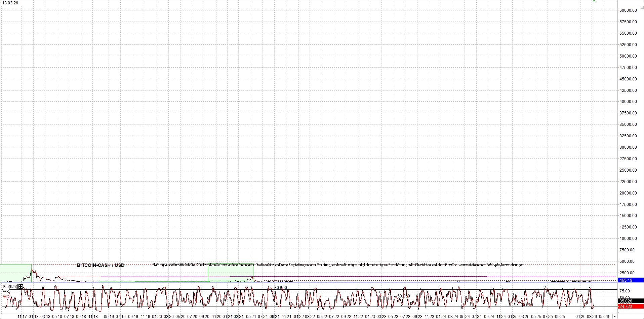Viewport: 644px width, 319px height.
Task: Click the Sto(9/5) stochastic indicator label
Action: (x=9, y=286)
